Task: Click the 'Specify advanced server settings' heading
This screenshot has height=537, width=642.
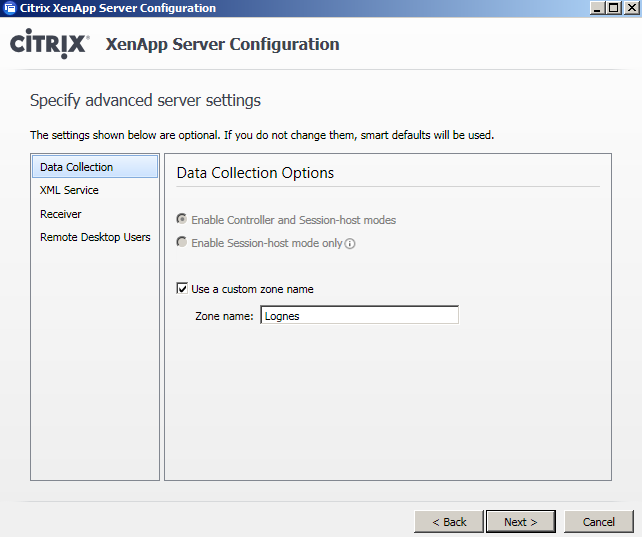Action: (145, 101)
